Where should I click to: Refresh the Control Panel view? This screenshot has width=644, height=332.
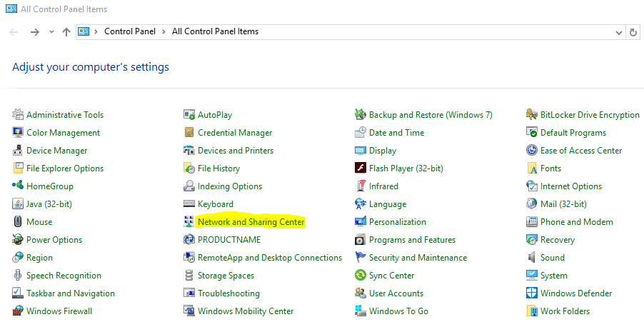(x=633, y=32)
